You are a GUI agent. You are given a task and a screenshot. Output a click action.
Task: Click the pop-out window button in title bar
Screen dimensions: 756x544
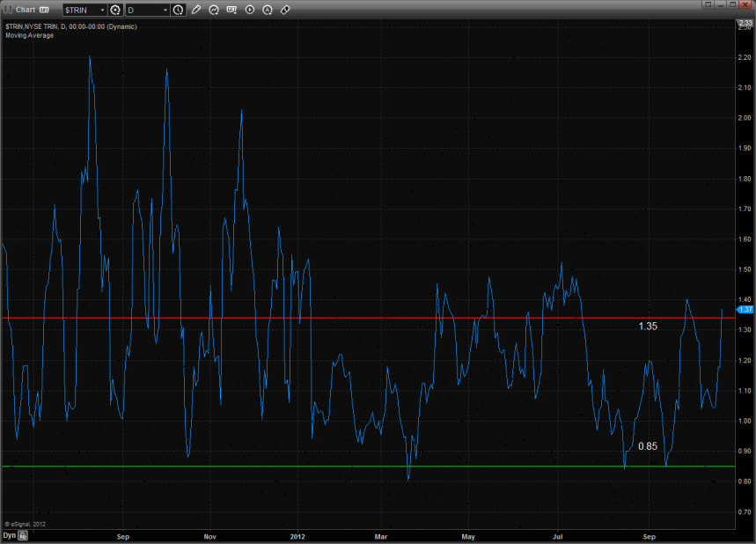coord(707,4)
